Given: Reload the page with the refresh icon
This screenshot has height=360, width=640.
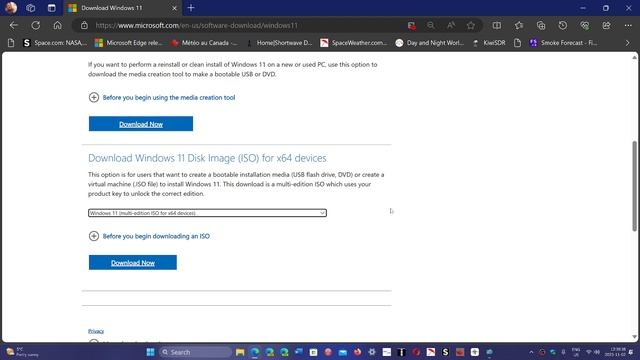Looking at the screenshot, I should (x=36, y=25).
